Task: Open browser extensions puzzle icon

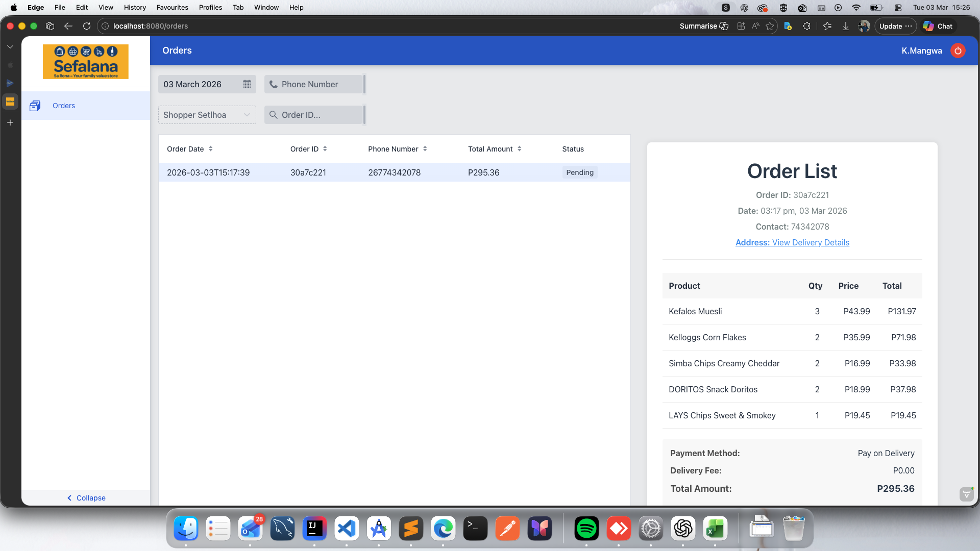Action: [806, 26]
